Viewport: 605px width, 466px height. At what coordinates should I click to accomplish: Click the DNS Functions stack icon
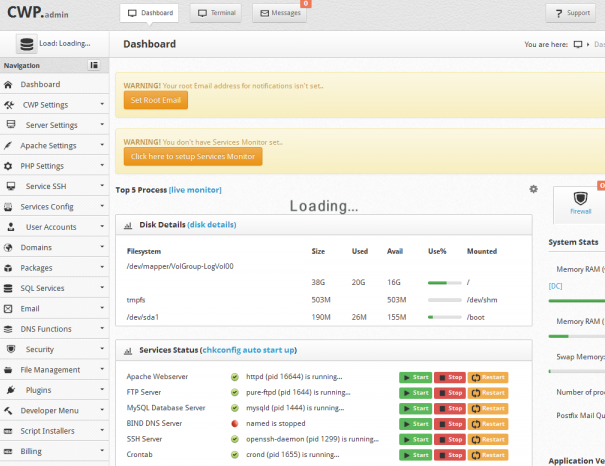(x=8, y=329)
